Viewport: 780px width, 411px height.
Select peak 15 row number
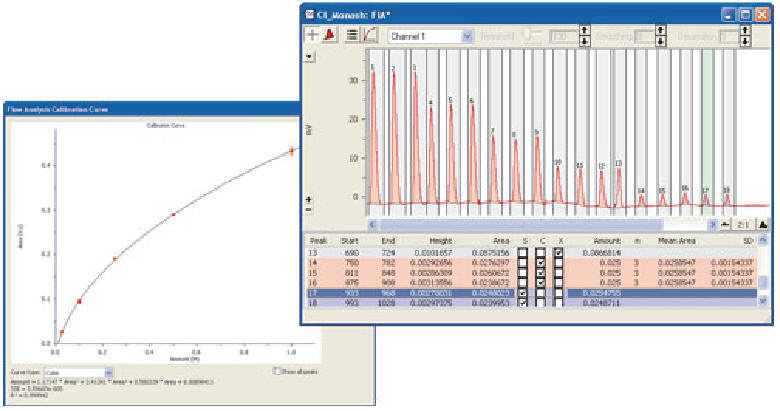tap(313, 273)
